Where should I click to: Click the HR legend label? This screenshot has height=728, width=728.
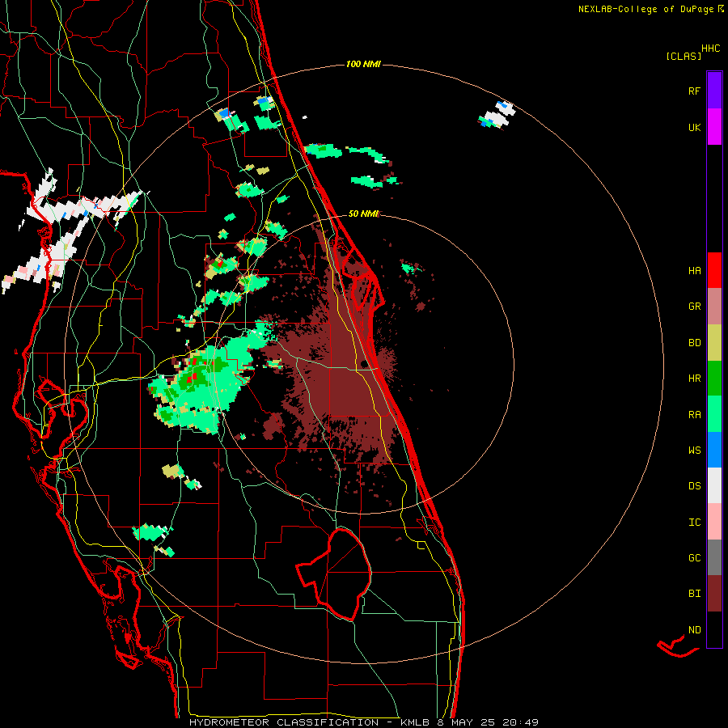tap(695, 379)
